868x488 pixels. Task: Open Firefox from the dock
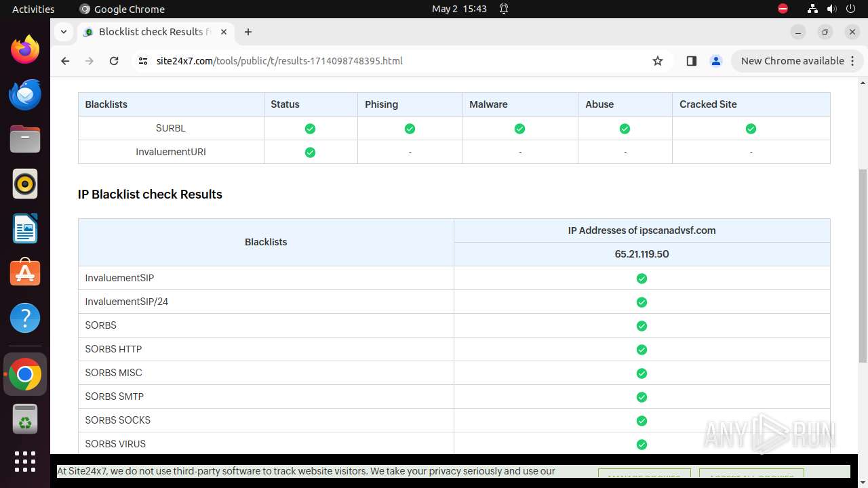[25, 49]
